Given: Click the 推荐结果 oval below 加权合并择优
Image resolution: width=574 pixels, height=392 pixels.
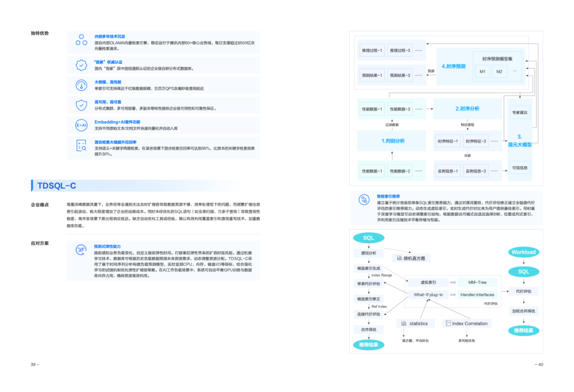Looking at the screenshot, I should [524, 330].
